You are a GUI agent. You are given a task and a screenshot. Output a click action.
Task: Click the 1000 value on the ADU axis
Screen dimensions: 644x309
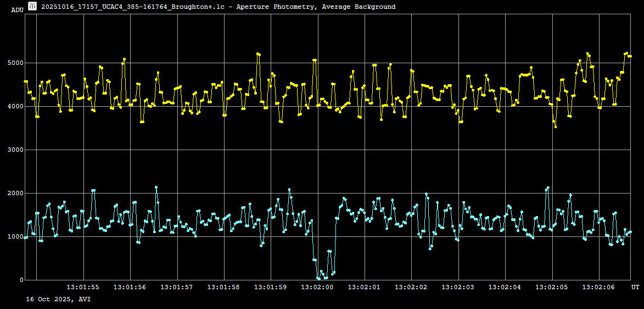[15, 237]
